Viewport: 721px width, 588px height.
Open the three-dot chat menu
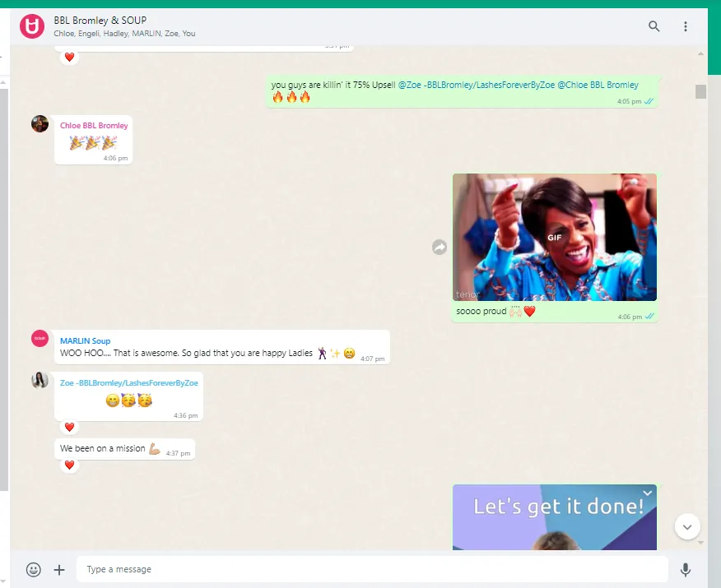685,26
